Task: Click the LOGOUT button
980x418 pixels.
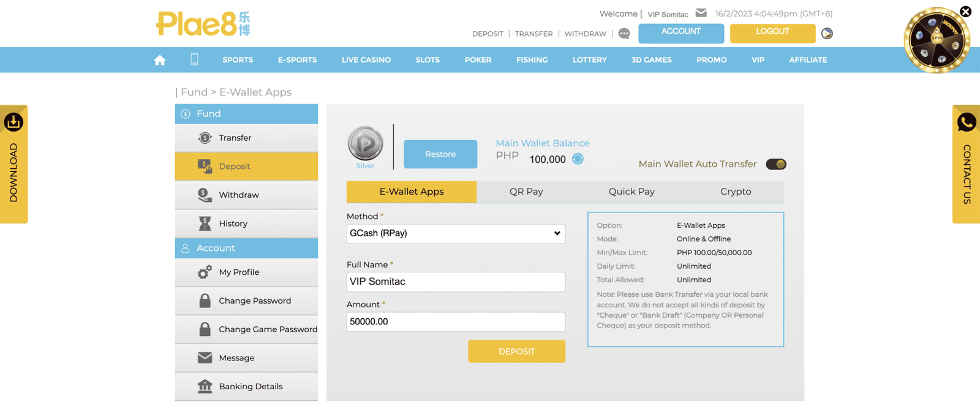Action: 772,33
